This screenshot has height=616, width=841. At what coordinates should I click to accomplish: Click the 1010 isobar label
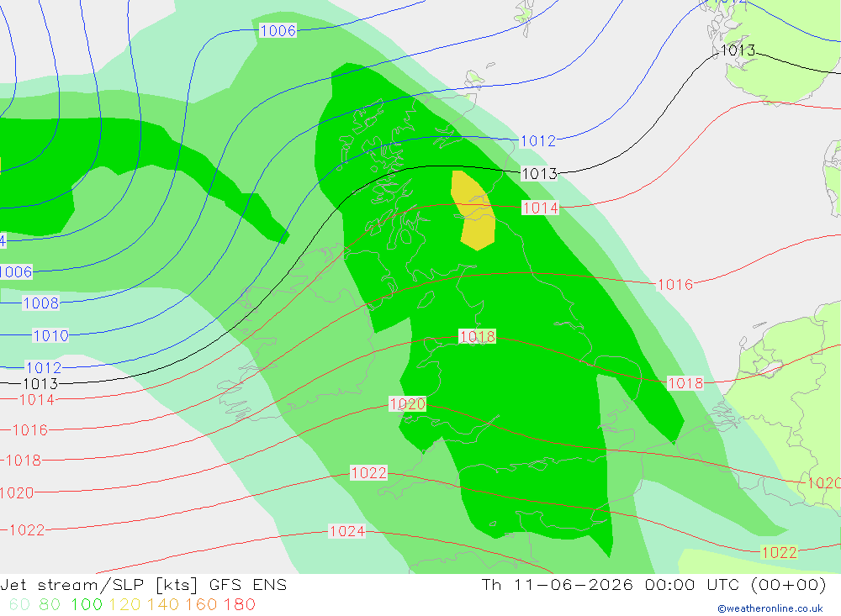coord(51,335)
